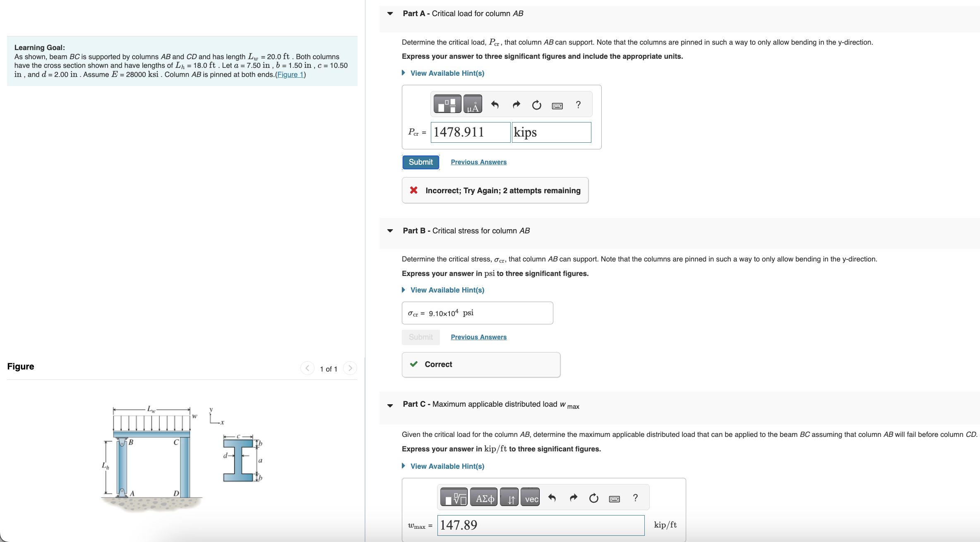The height and width of the screenshot is (542, 980).
Task: Collapse the Part A section
Action: [x=389, y=13]
